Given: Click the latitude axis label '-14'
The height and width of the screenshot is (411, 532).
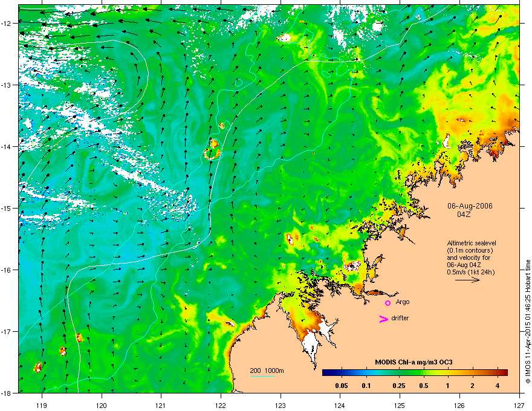Looking at the screenshot, I should [x=7, y=147].
